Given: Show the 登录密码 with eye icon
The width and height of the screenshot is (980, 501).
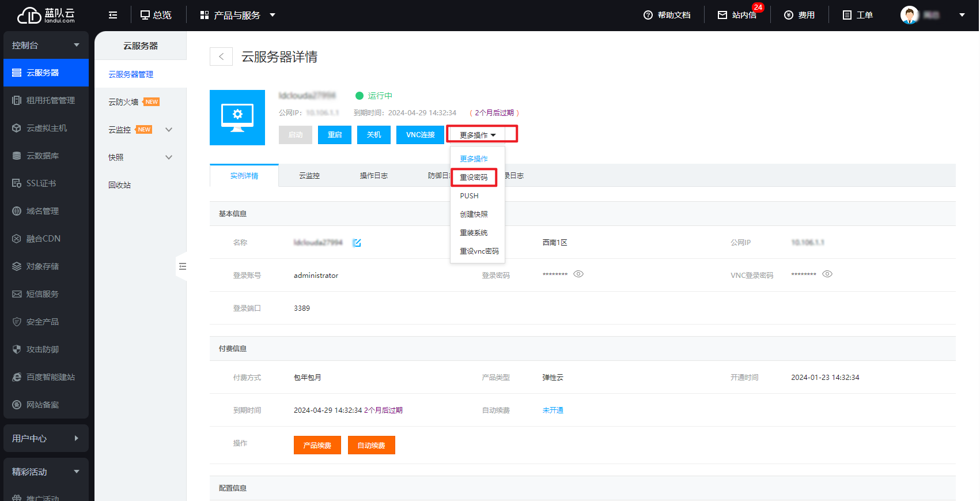Looking at the screenshot, I should (578, 274).
